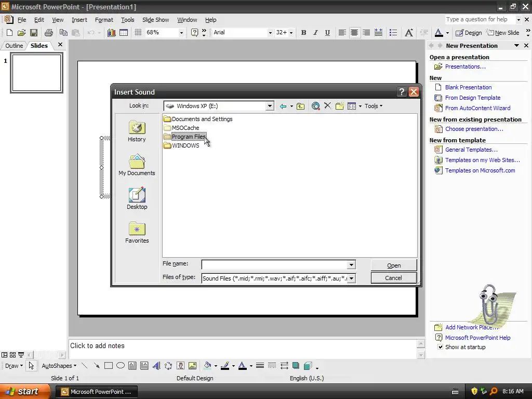Viewport: 532px width, 399px height.
Task: Open the Zoom 68% dropdown
Action: tap(181, 33)
